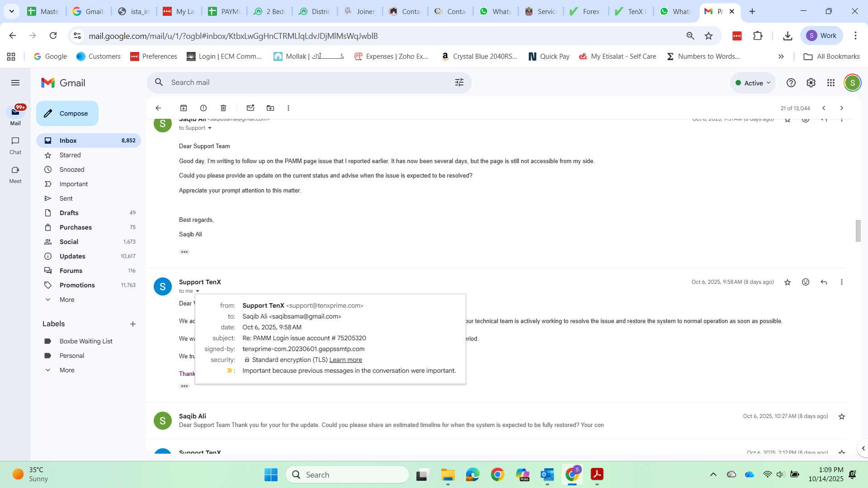Screen dimensions: 868x488
Task: Open the Sent folder
Action: coord(66,198)
